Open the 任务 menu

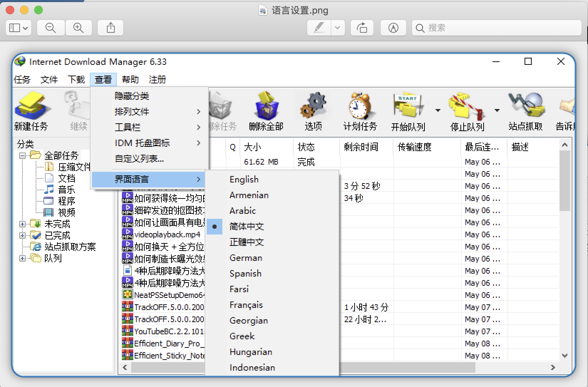[x=22, y=79]
